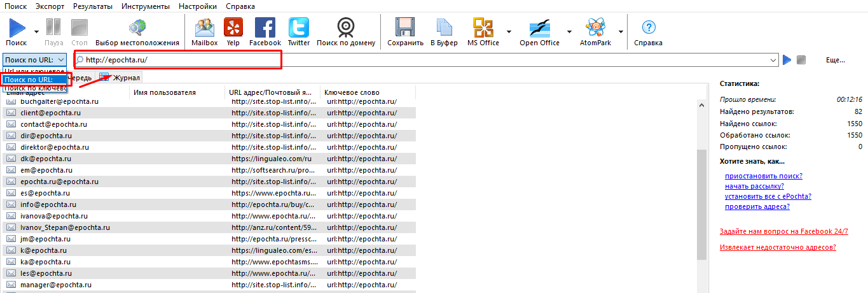Image resolution: width=868 pixels, height=293 pixels.
Task: Expand the URL field history dropdown arrow
Action: [x=773, y=60]
